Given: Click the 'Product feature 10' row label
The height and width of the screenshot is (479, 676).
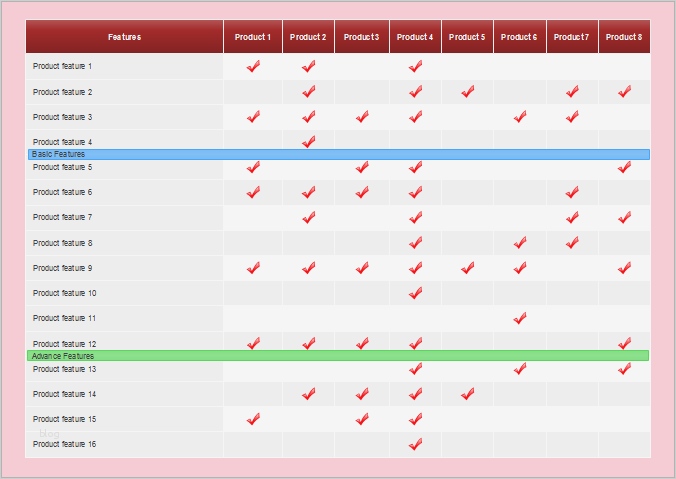Looking at the screenshot, I should pos(64,293).
